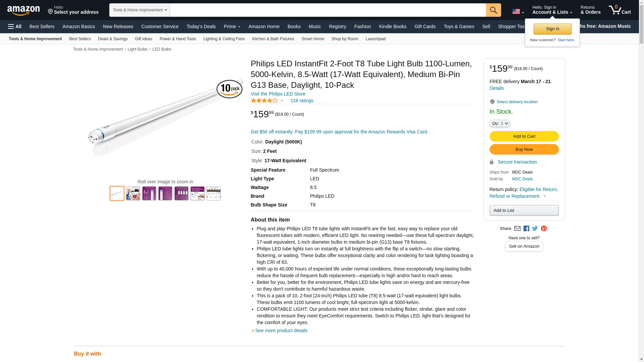Go to Best Sellers nav item
This screenshot has height=362, width=644.
pyautogui.click(x=42, y=26)
